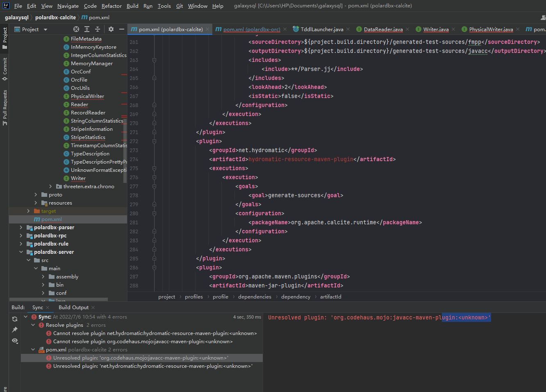Close the Build Output tab
The image size is (546, 392).
(x=93, y=308)
